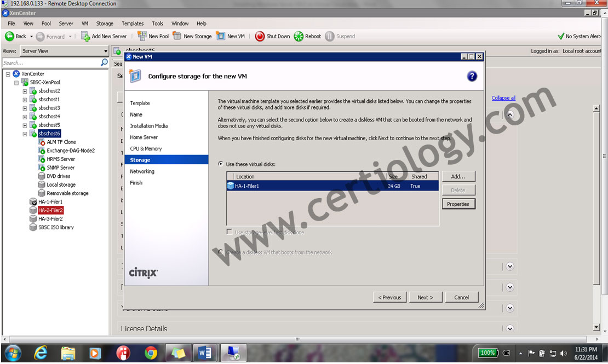Click the Suspend icon
Screen dimensions: 608x364
[330, 36]
